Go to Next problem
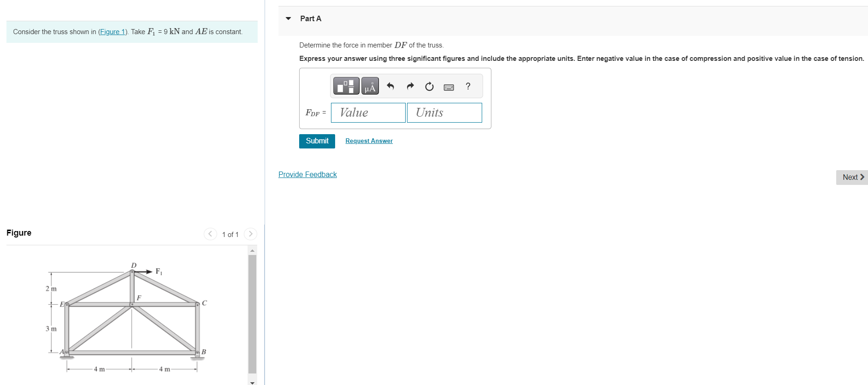This screenshot has height=385, width=868. (x=852, y=177)
